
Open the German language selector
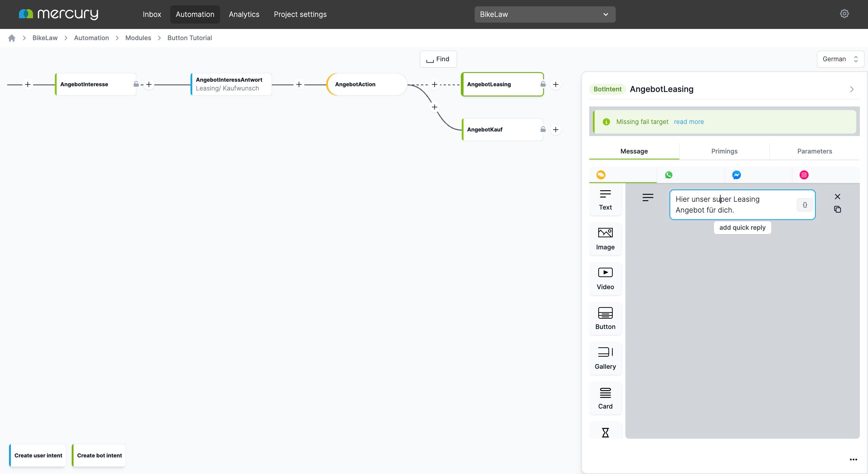coord(840,59)
